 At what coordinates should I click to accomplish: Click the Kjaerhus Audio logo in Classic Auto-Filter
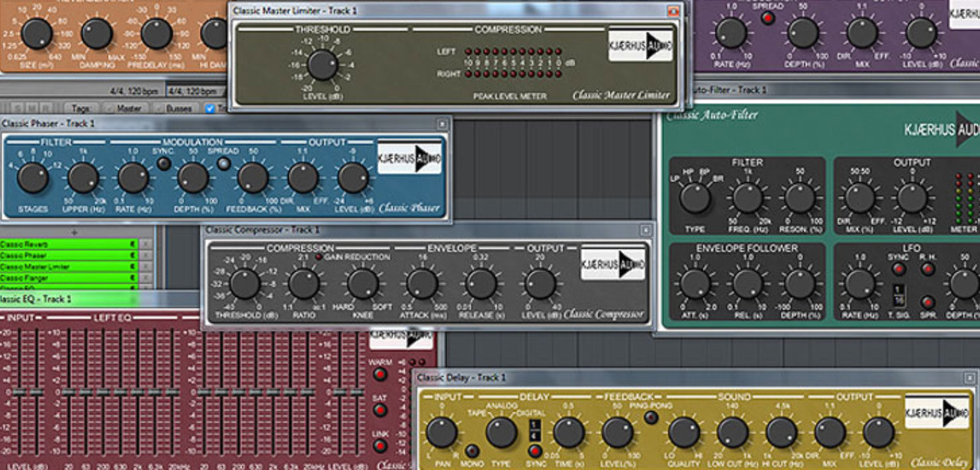tap(942, 129)
